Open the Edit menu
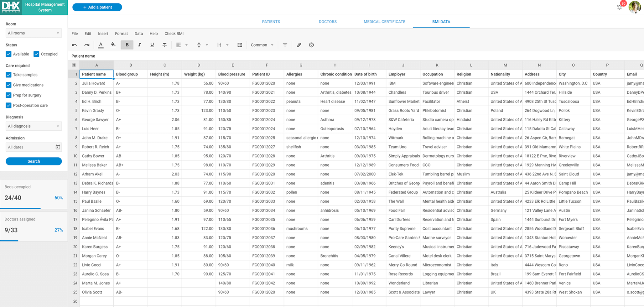The height and width of the screenshot is (307, 644). click(88, 34)
